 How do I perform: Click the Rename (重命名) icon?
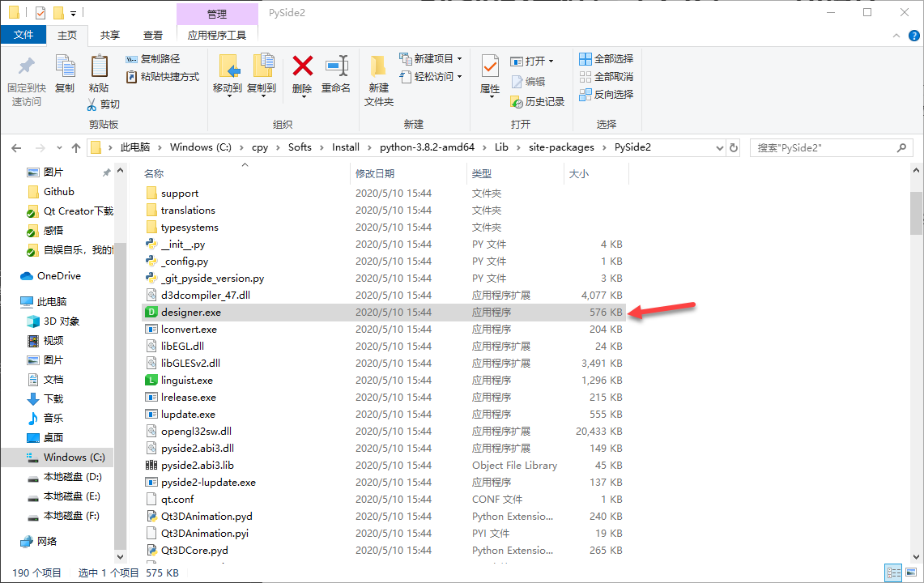(x=337, y=66)
